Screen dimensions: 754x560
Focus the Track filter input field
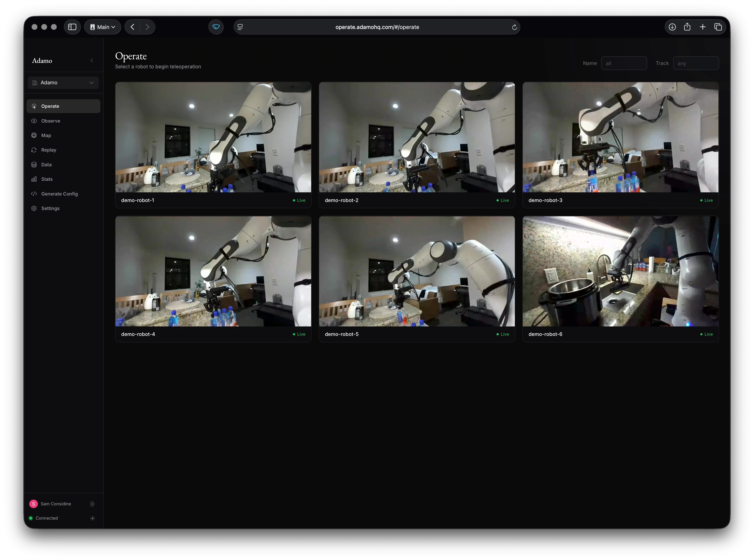[696, 63]
